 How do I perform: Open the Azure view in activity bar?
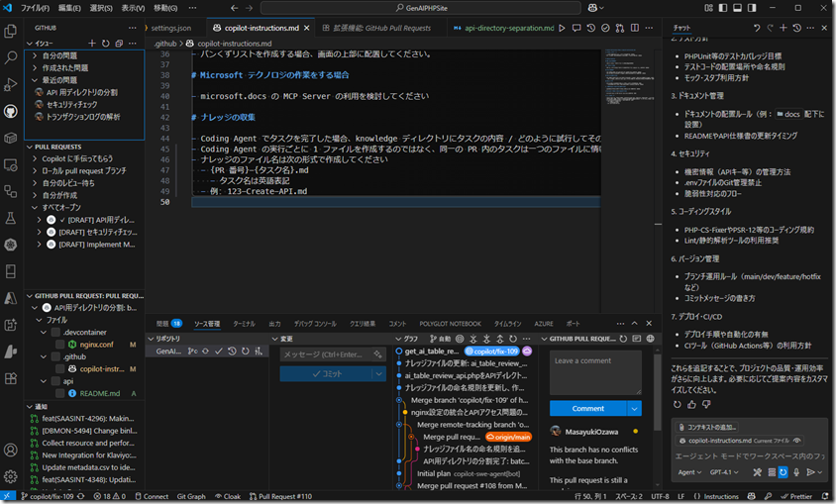tap(10, 298)
